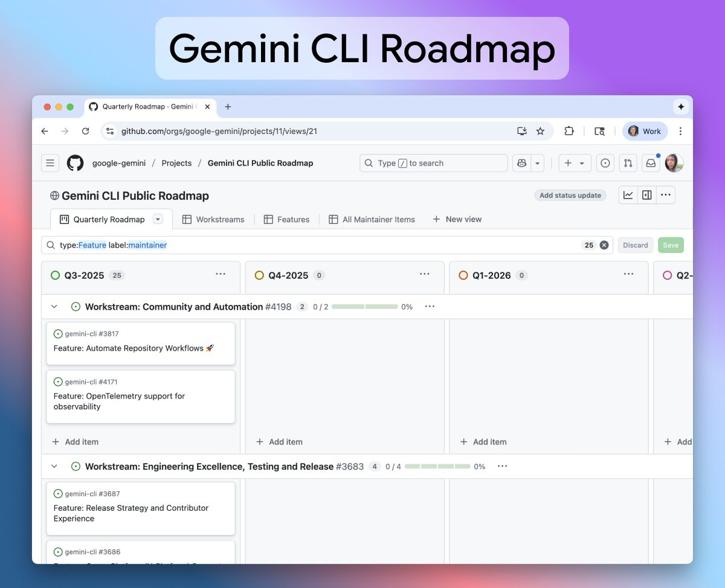Open the Create new plus dropdown
Screen dimensions: 725x588
[x=575, y=163]
